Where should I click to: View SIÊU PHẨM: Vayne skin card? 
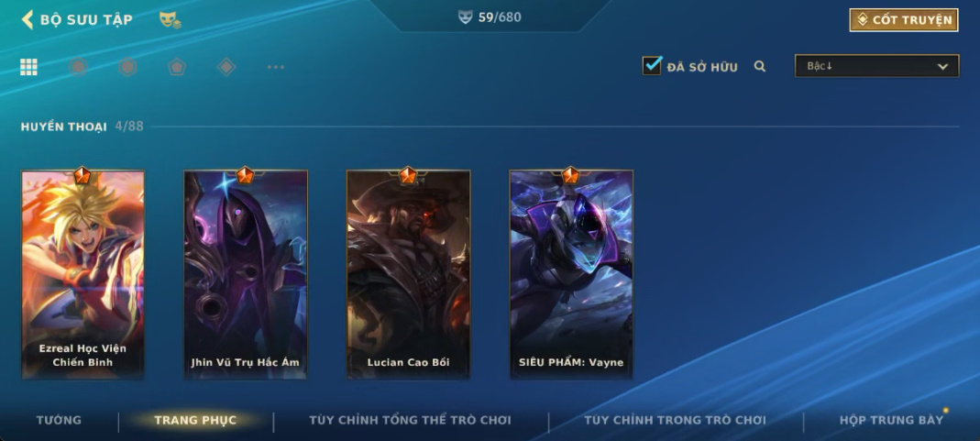click(571, 275)
